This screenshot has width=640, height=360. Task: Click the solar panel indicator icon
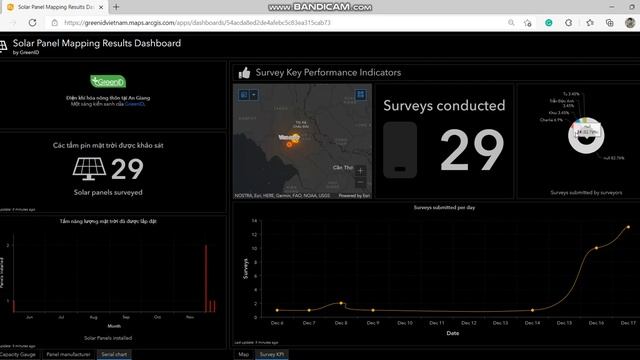(x=89, y=169)
